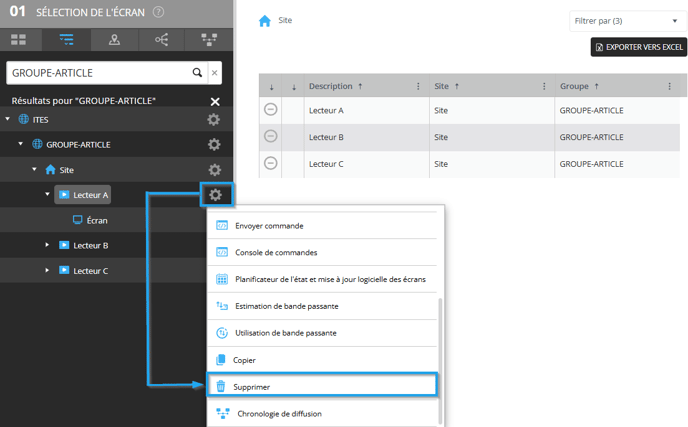Open the share network view tab
688x427 pixels.
[161, 40]
